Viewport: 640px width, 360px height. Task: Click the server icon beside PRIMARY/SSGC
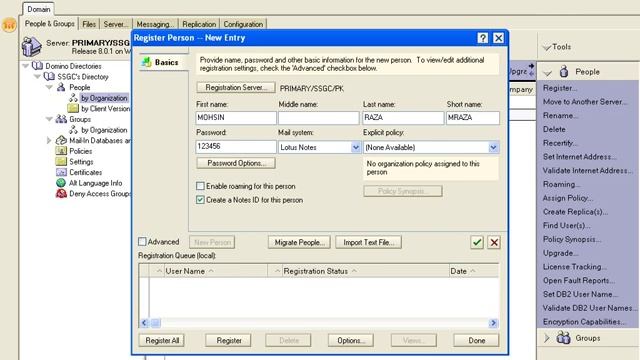click(x=31, y=46)
